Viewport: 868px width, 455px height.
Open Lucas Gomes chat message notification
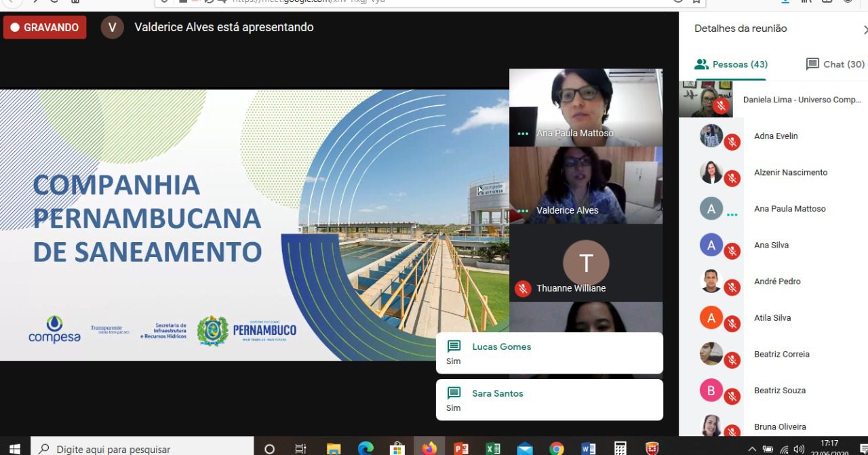[x=549, y=353]
